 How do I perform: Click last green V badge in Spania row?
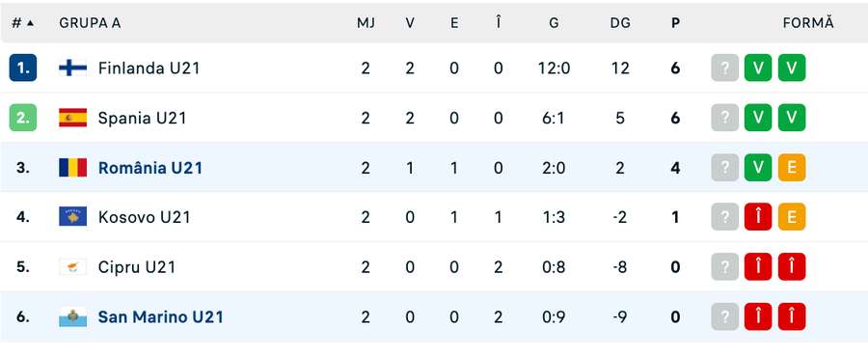click(792, 118)
